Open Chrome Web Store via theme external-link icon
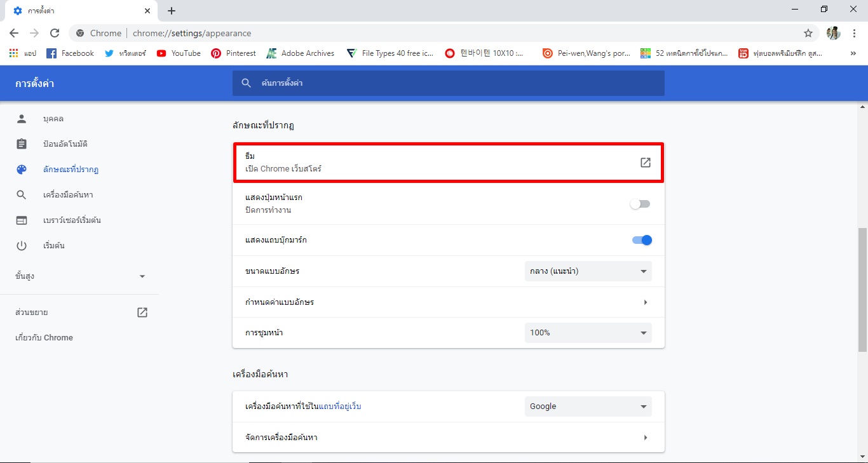Image resolution: width=868 pixels, height=463 pixels. click(645, 163)
